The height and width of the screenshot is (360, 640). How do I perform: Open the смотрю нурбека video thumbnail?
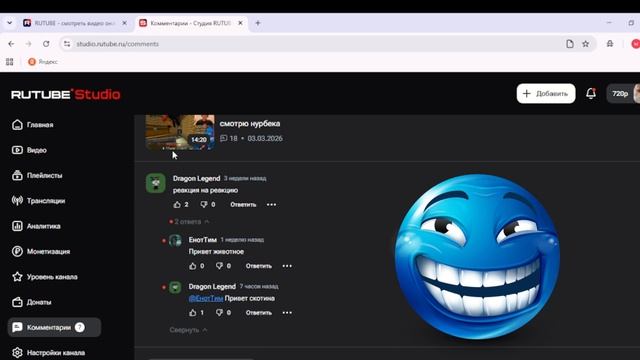[180, 132]
